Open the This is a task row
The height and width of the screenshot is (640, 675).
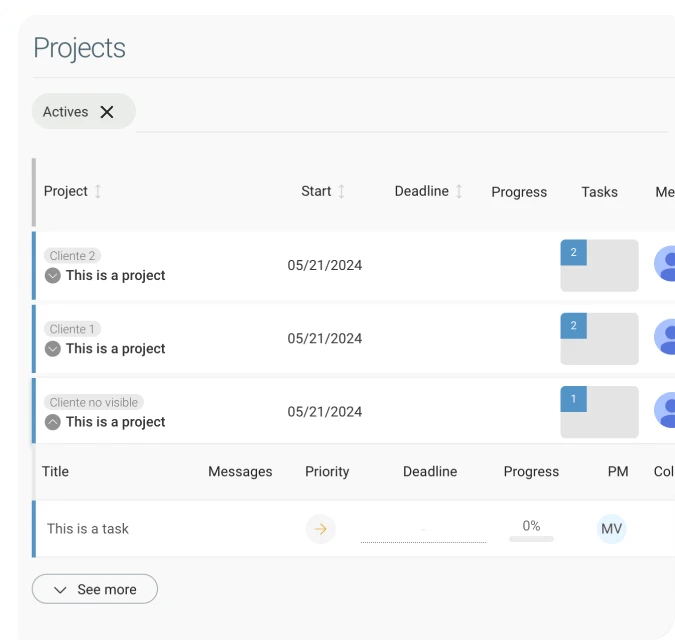pyautogui.click(x=353, y=529)
